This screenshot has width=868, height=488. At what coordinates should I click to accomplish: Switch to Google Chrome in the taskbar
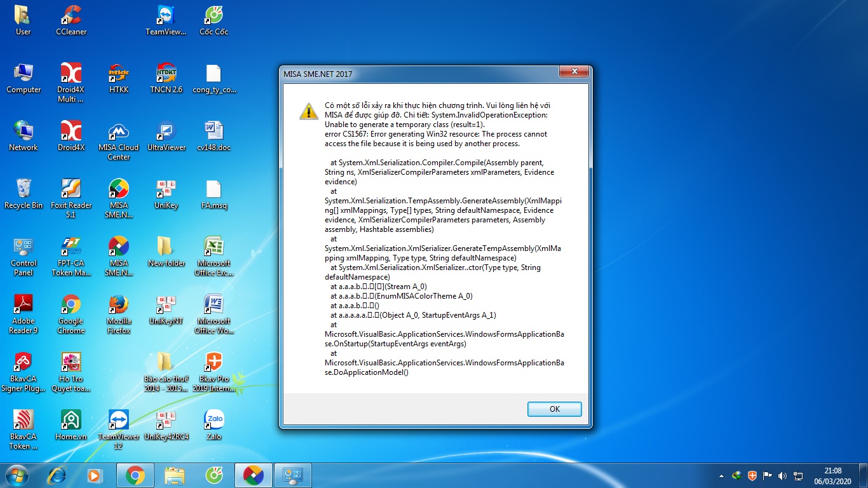(x=135, y=475)
